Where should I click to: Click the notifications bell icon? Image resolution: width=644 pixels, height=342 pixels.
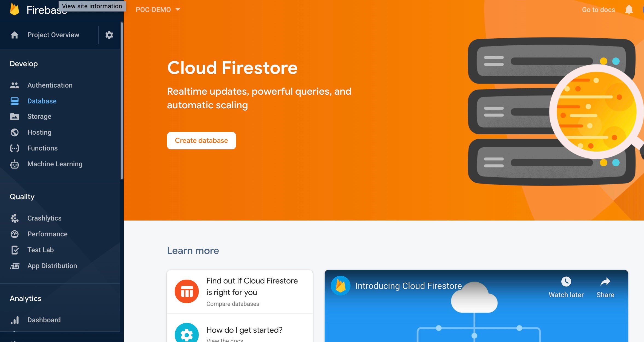tap(629, 10)
